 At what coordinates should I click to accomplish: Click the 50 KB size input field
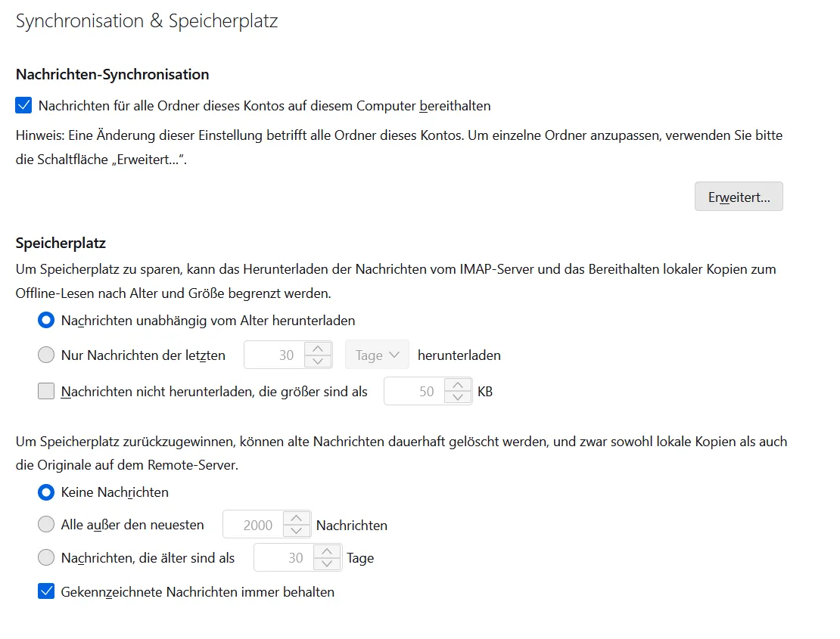(415, 391)
